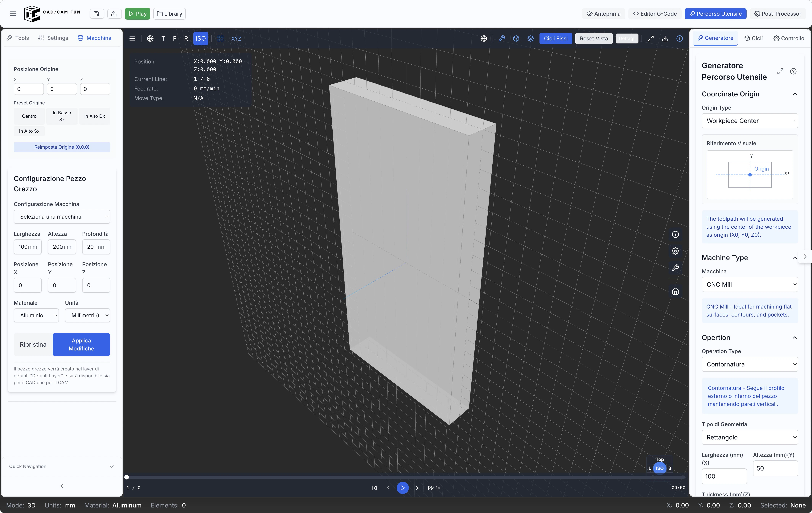Step to previous line
This screenshot has width=812, height=513.
[388, 488]
